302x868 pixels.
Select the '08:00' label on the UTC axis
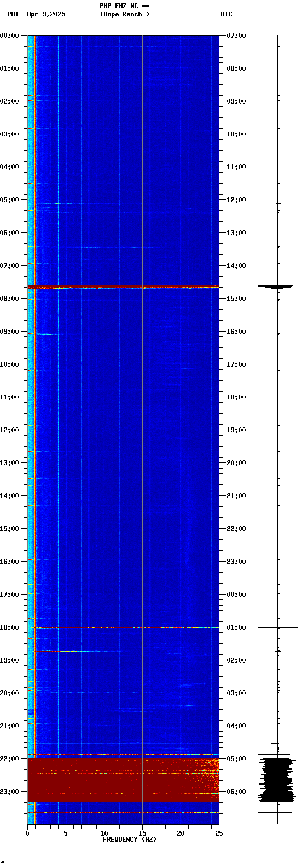[236, 68]
